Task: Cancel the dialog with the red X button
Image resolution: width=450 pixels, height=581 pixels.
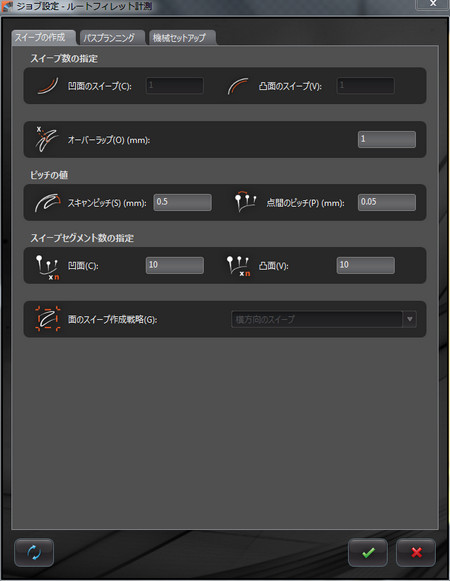Action: pyautogui.click(x=416, y=552)
